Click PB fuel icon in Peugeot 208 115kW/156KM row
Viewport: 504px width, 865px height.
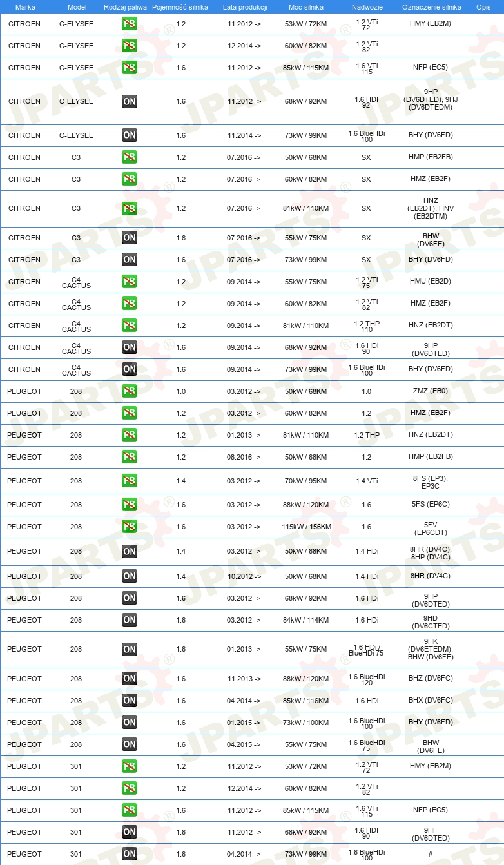[x=130, y=527]
